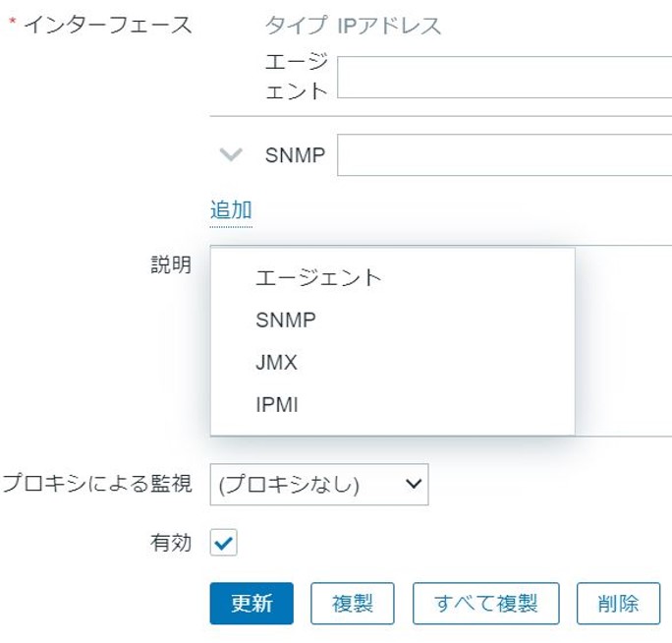Select エージェント from the interface menu

click(x=392, y=277)
